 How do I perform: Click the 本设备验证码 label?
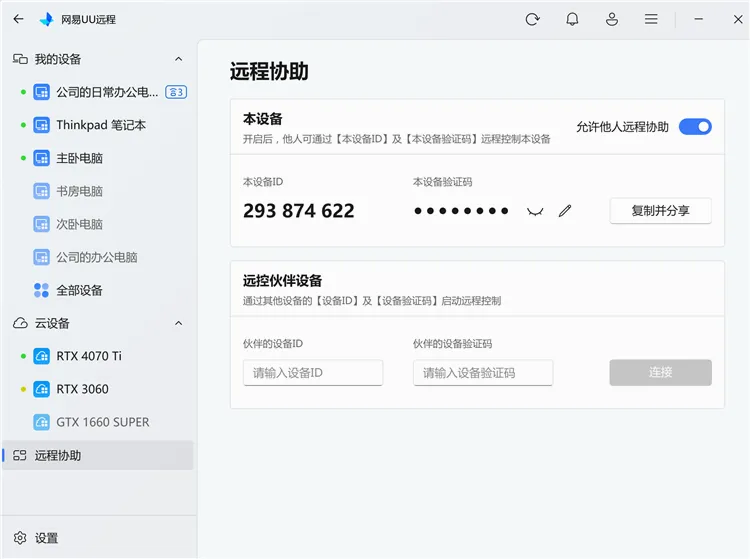442,182
